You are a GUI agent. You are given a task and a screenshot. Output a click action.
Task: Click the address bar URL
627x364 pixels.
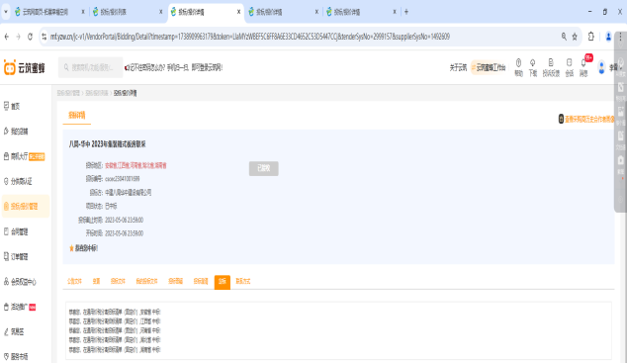[250, 37]
